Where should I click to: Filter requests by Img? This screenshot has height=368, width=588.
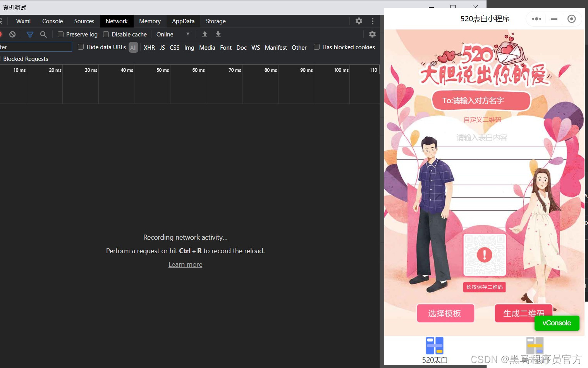click(x=189, y=48)
